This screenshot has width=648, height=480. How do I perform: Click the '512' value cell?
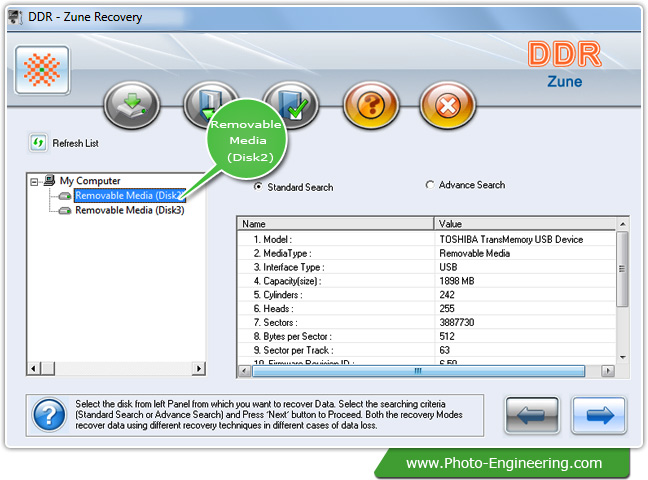[447, 337]
